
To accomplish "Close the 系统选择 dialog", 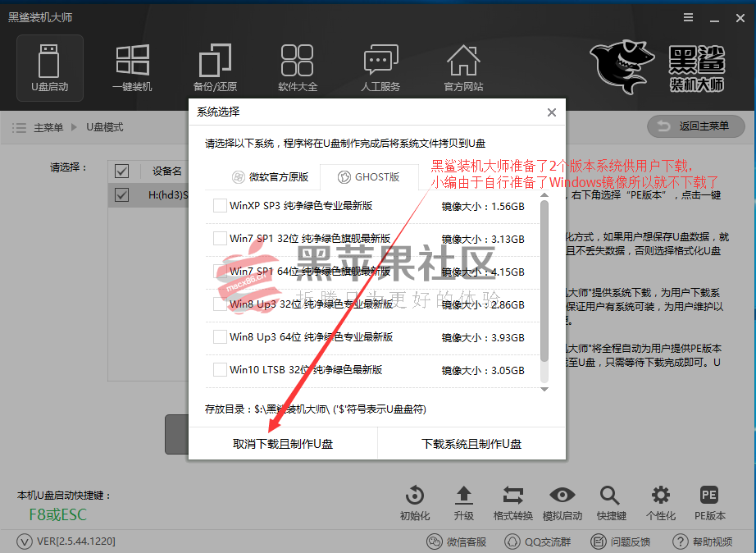I will (x=552, y=112).
